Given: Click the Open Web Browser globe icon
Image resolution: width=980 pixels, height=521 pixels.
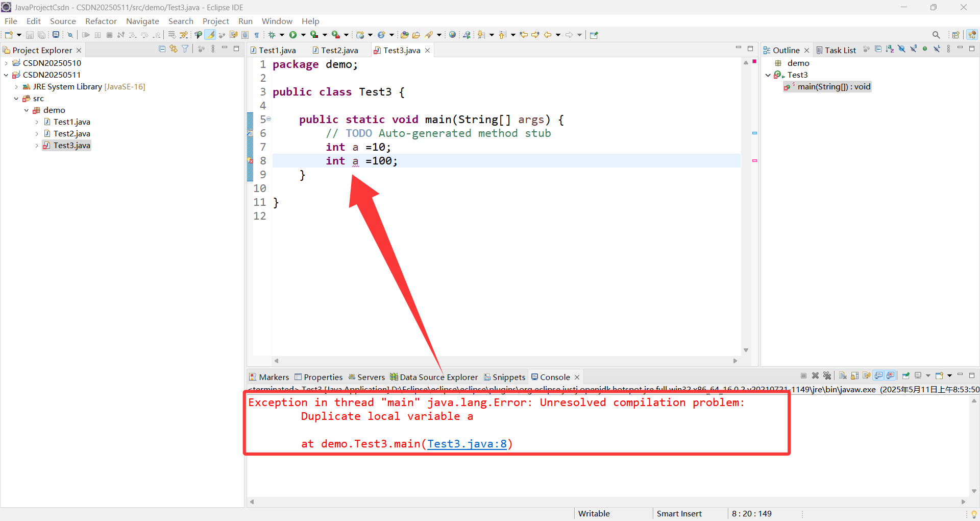Looking at the screenshot, I should click(x=452, y=35).
